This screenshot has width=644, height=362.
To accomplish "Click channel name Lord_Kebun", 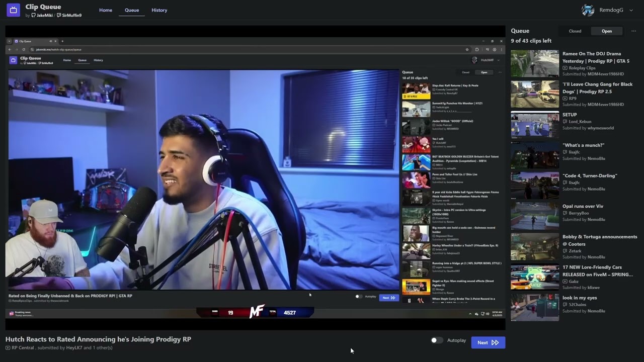I will click(580, 122).
